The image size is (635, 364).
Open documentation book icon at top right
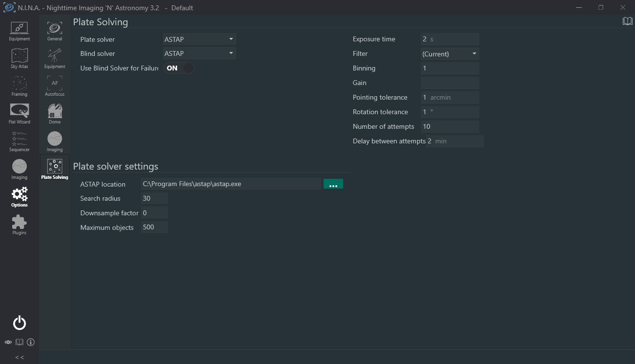click(x=627, y=21)
